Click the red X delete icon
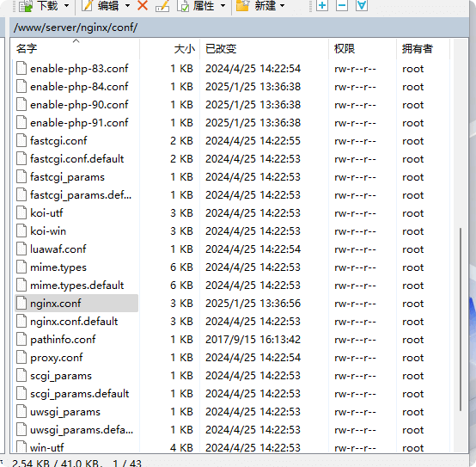The height and width of the screenshot is (467, 476). (143, 5)
